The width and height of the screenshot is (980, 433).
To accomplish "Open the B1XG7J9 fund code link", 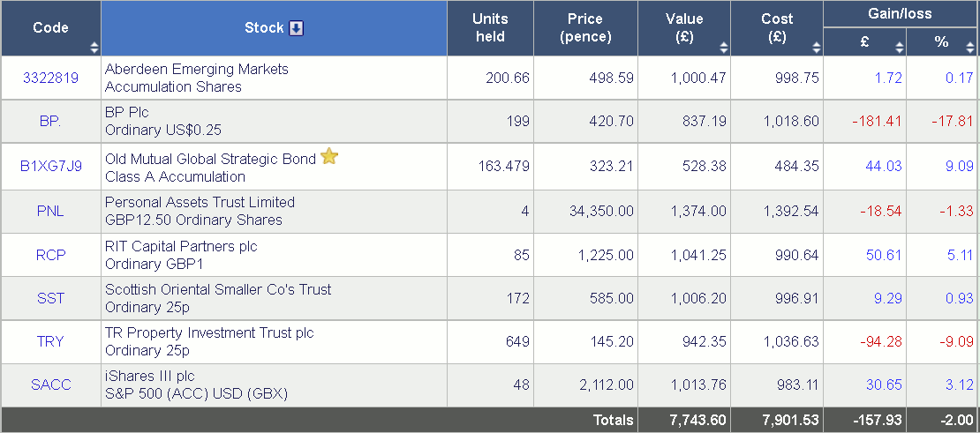I will (50, 167).
